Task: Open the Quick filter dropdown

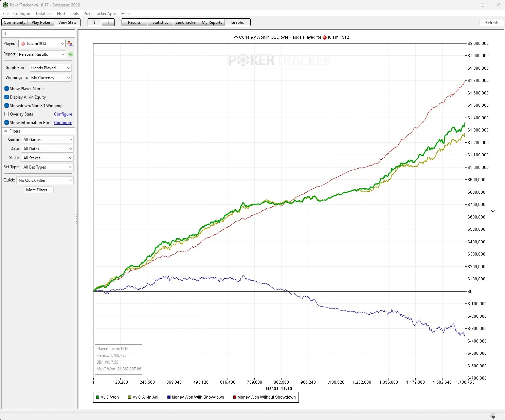Action: tap(45, 180)
